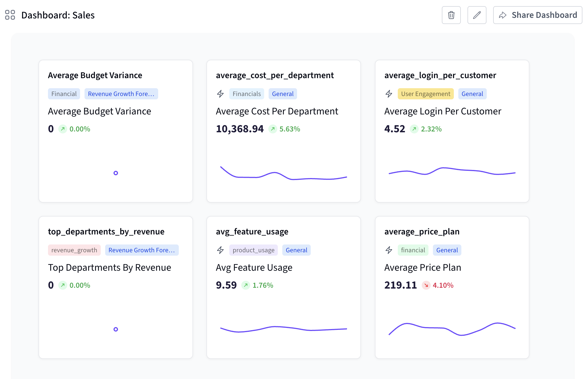
Task: Click the 2.32% change figure
Action: click(431, 129)
